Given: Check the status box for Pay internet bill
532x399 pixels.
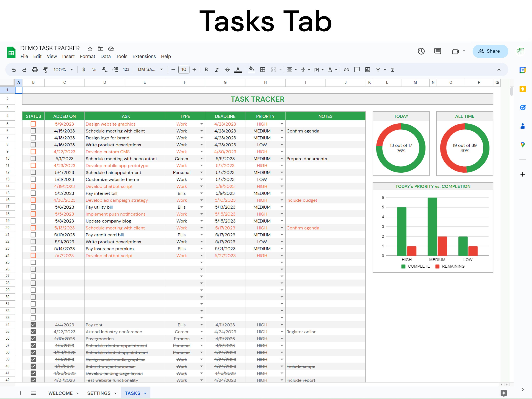Looking at the screenshot, I should tap(34, 193).
